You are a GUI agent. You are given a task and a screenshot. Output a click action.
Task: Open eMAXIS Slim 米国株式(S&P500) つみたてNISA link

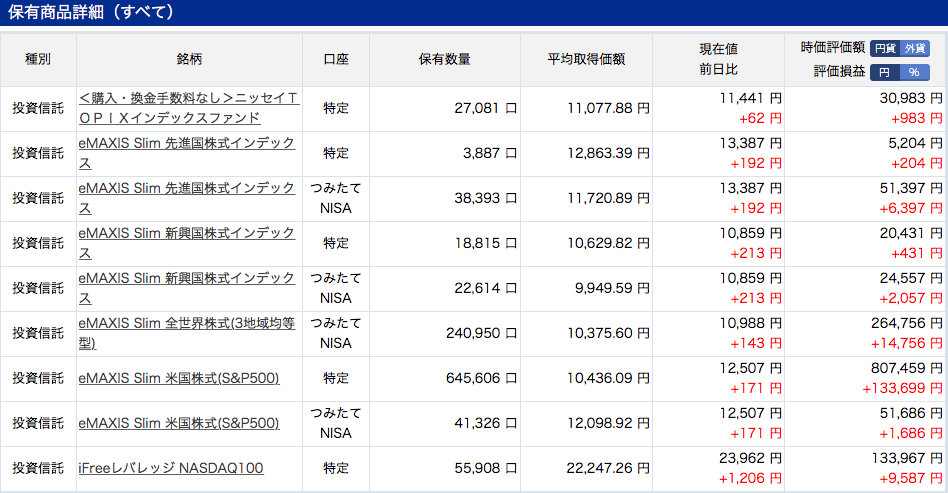point(179,423)
